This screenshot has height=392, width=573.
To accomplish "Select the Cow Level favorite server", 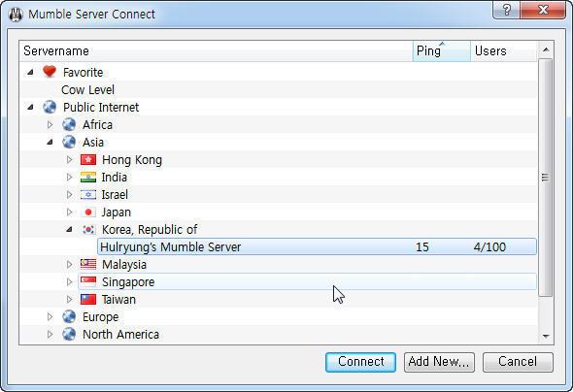I will point(87,90).
